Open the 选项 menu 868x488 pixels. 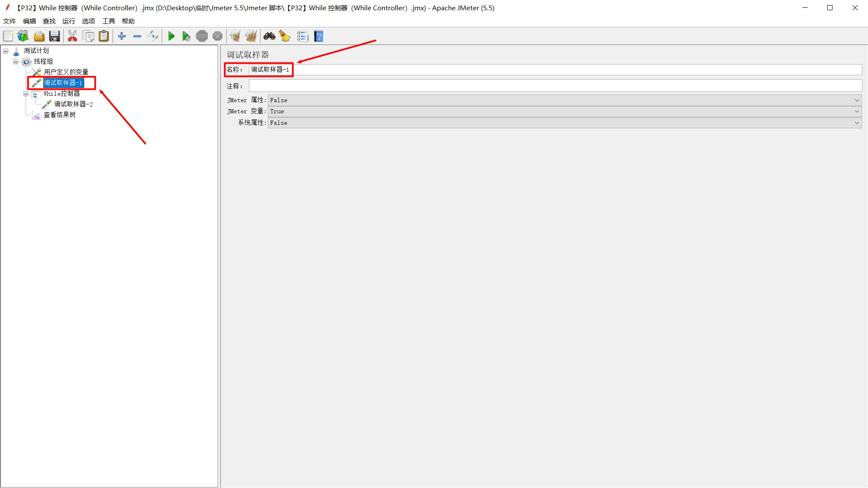tap(88, 21)
